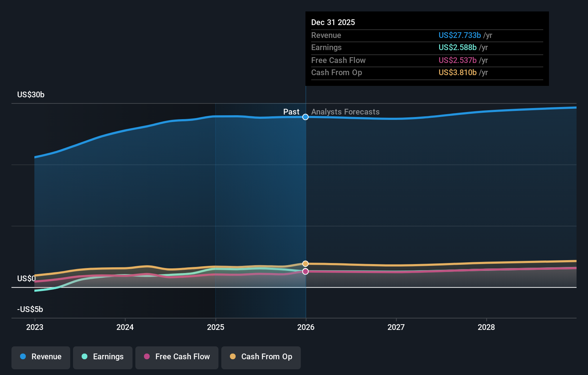The image size is (588, 375).
Task: Click the 2027 x-axis label
Action: coord(396,327)
